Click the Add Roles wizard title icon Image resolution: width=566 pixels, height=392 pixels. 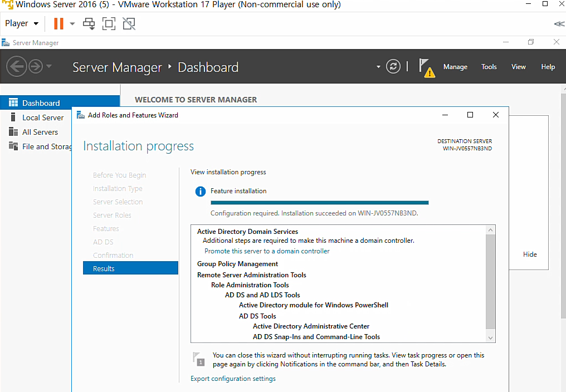coord(81,115)
